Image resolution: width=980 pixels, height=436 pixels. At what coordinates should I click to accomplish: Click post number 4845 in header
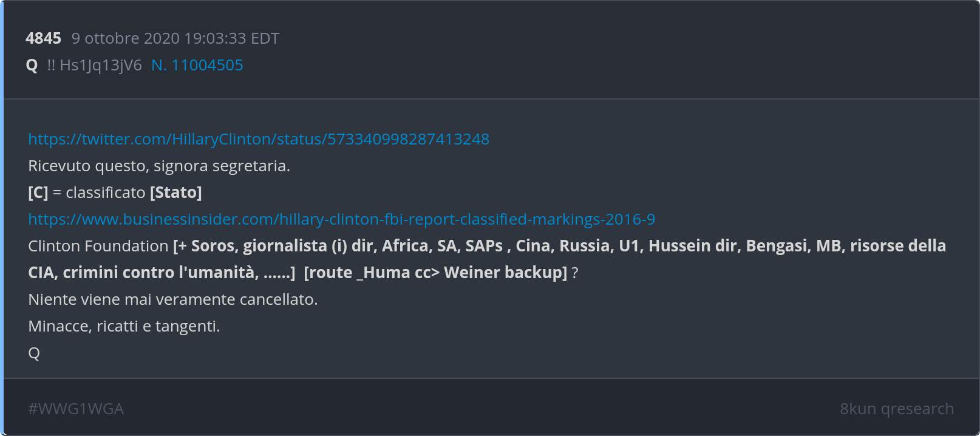[x=43, y=38]
